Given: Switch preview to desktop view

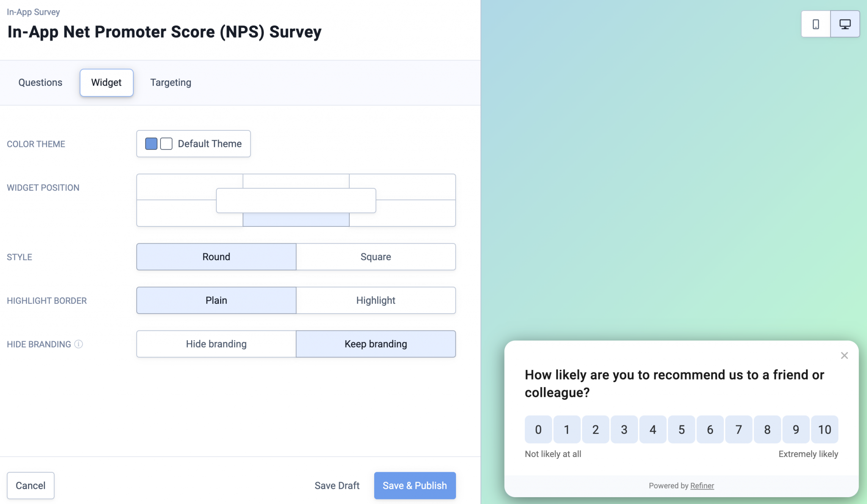Looking at the screenshot, I should coord(845,24).
